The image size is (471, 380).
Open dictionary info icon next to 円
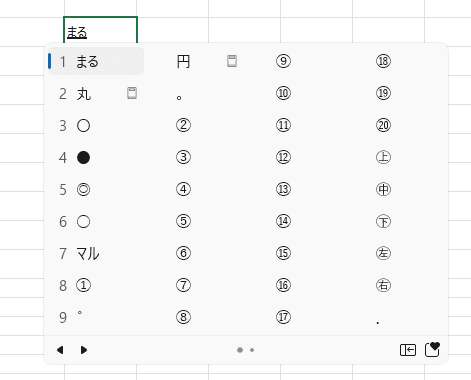pos(232,61)
